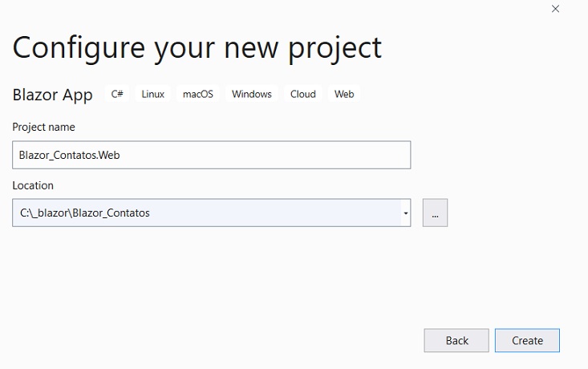Viewport: 588px width, 369px height.
Task: Select the Windows platform tag
Action: click(252, 94)
